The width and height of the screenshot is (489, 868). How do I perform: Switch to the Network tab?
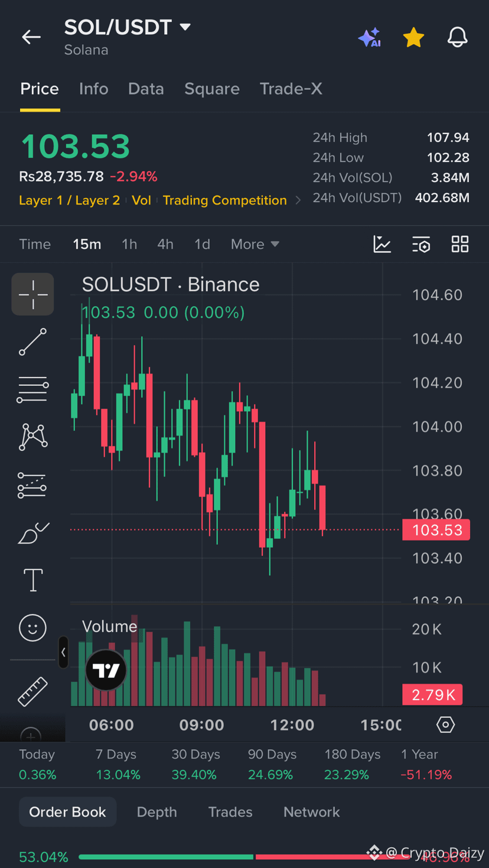click(x=312, y=812)
